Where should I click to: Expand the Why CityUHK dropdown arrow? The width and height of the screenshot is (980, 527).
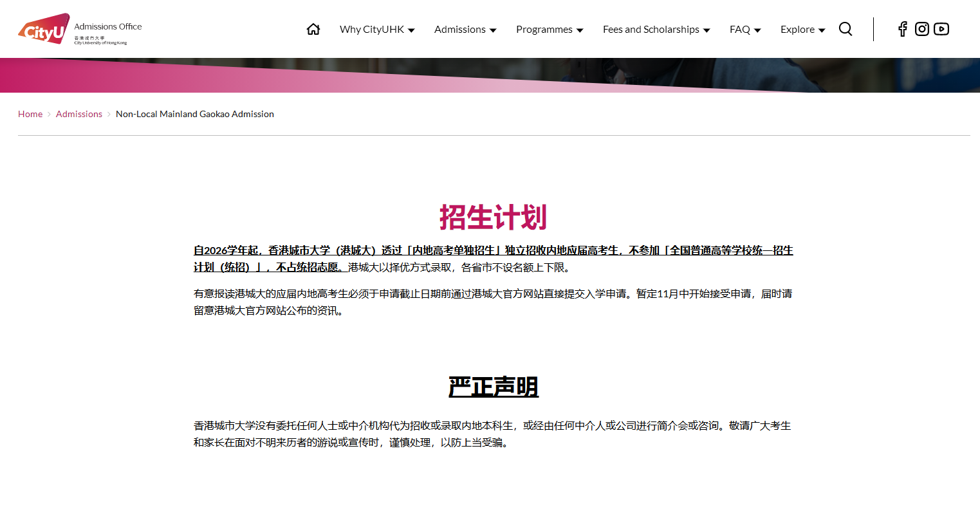click(x=412, y=30)
